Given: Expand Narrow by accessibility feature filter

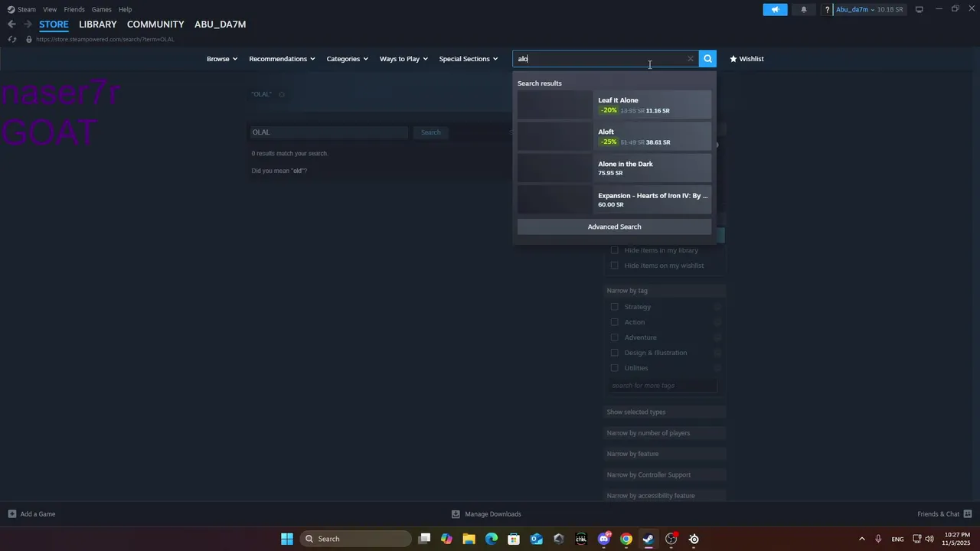Looking at the screenshot, I should click(665, 496).
